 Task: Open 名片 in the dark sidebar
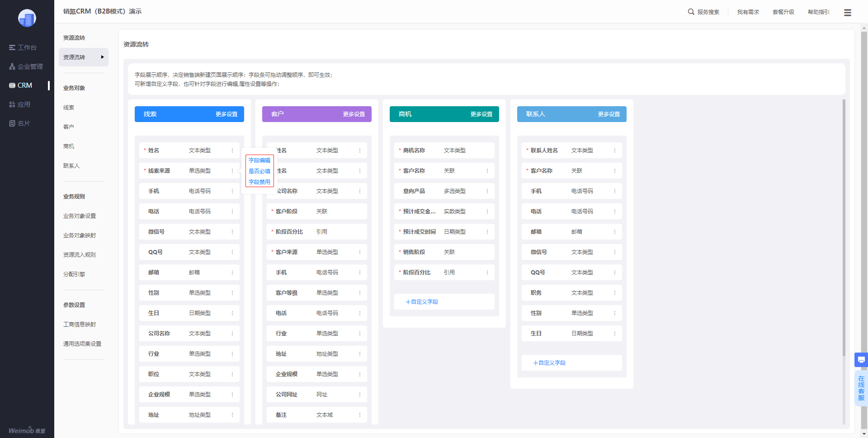(19, 123)
